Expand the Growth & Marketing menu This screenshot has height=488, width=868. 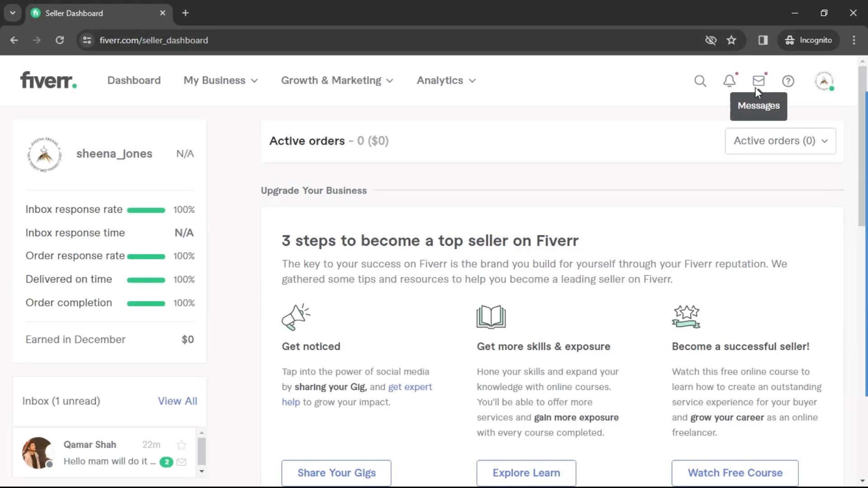tap(337, 80)
